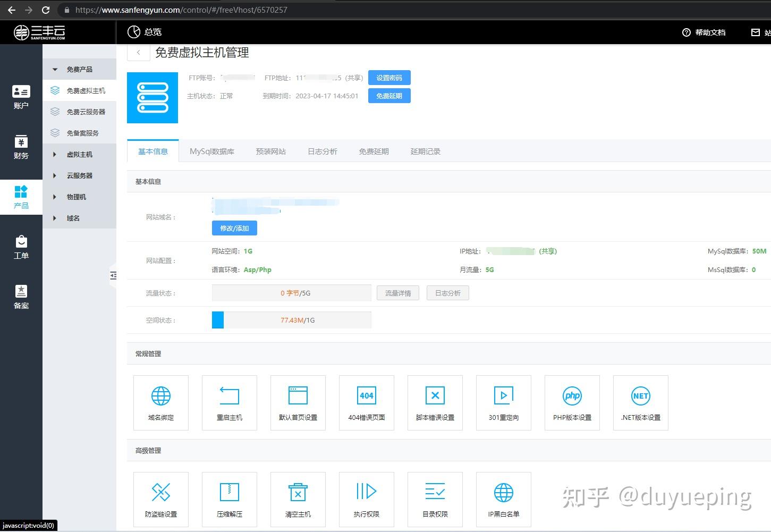Click the 修改/添加 domain button
This screenshot has width=771, height=532.
point(234,228)
